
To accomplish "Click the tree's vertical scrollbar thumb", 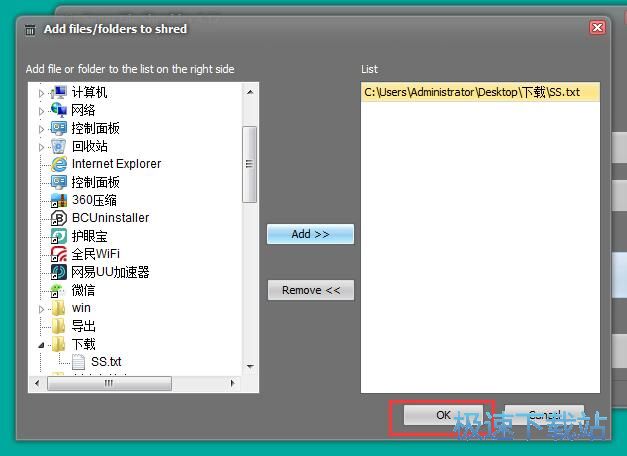I will [250, 164].
